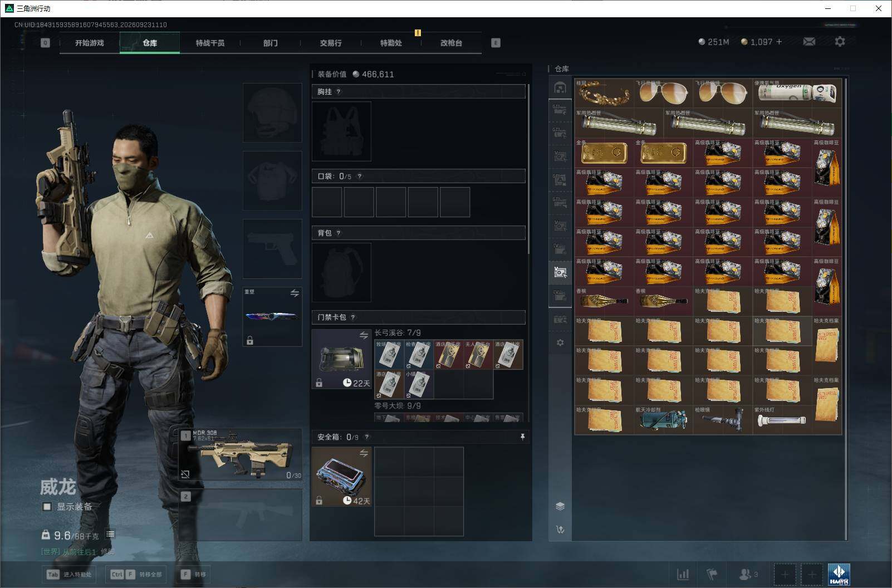
Task: Open the statistics bar chart icon
Action: tap(683, 574)
